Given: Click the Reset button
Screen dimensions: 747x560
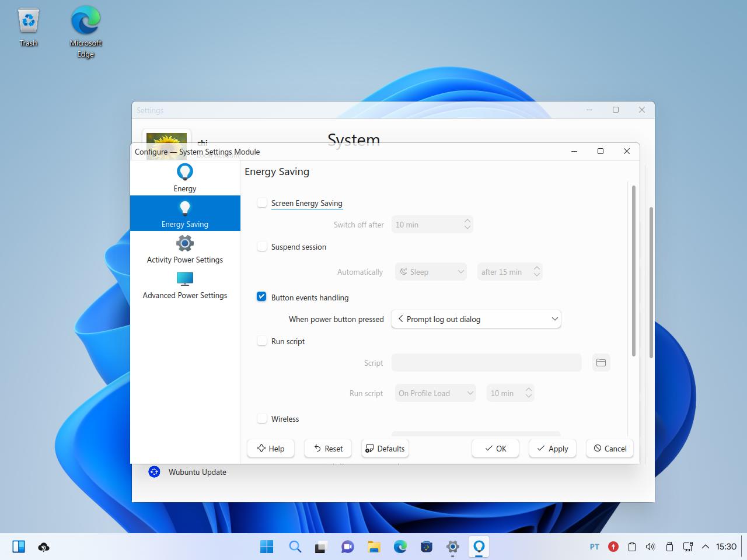Looking at the screenshot, I should click(x=328, y=449).
